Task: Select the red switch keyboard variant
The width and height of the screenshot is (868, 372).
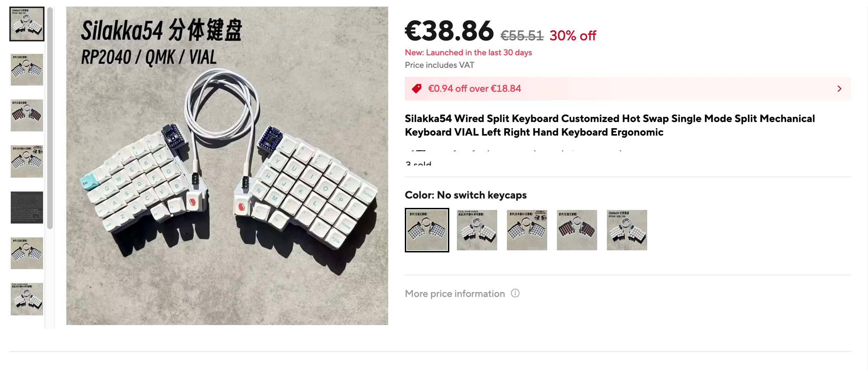Action: (x=577, y=230)
